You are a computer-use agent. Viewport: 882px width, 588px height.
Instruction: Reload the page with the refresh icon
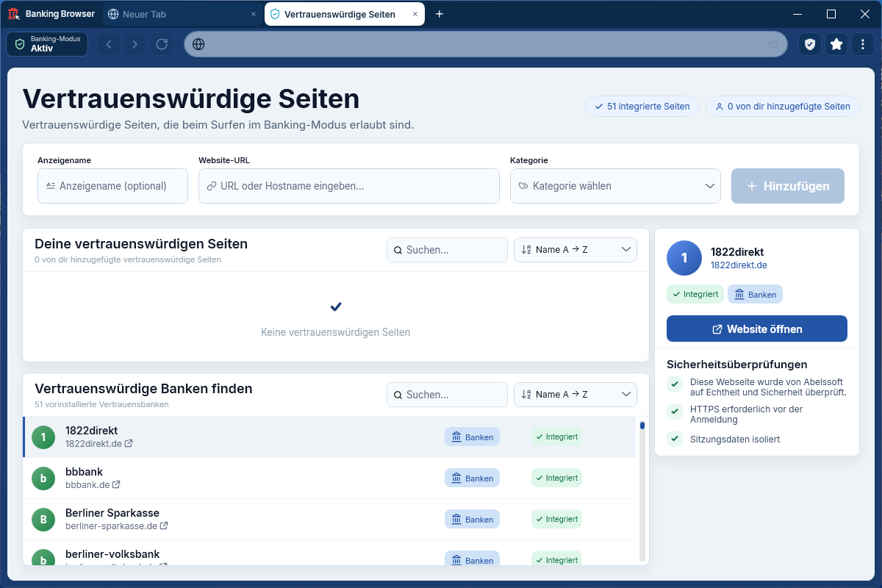(x=162, y=44)
